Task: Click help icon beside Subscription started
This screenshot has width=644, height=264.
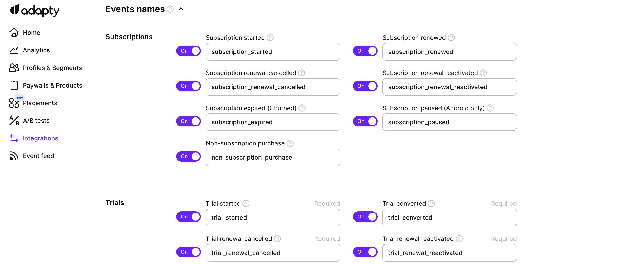Action: coord(270,38)
